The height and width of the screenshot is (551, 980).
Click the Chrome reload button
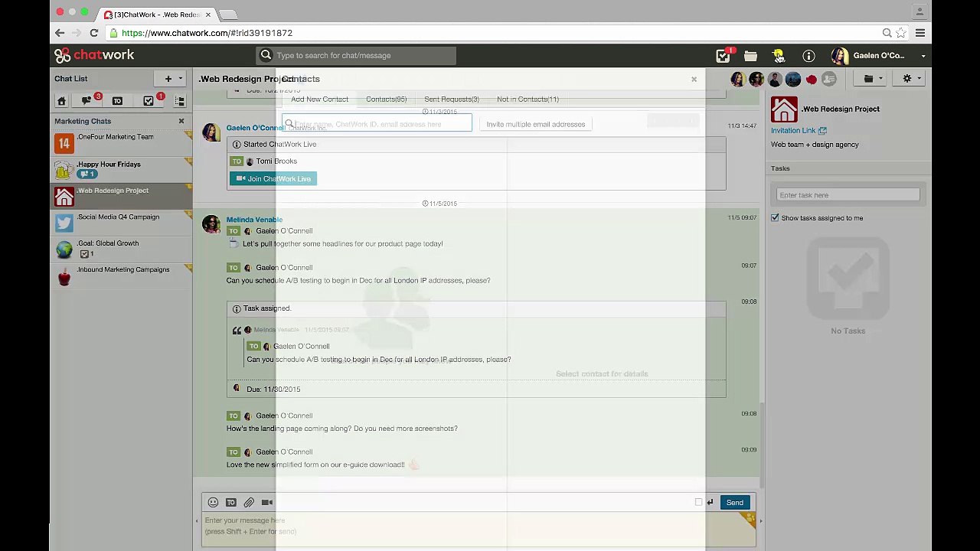pyautogui.click(x=93, y=33)
